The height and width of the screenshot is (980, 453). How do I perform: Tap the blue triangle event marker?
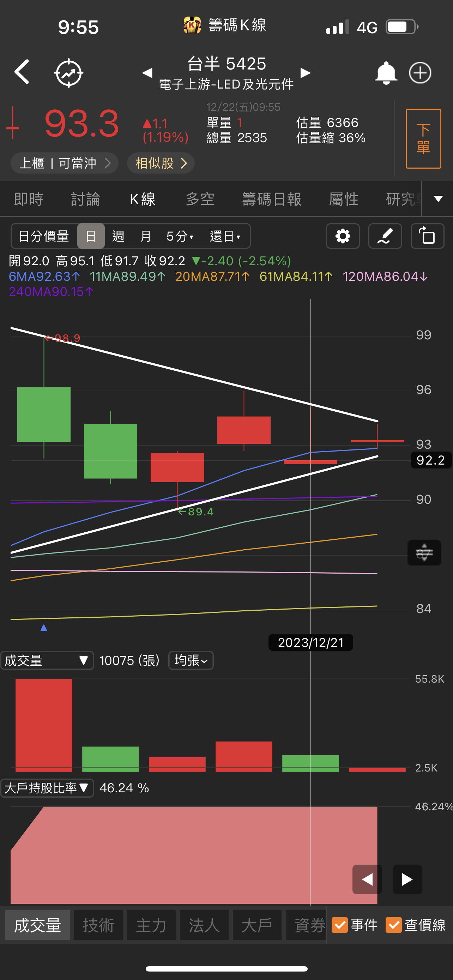tap(44, 628)
